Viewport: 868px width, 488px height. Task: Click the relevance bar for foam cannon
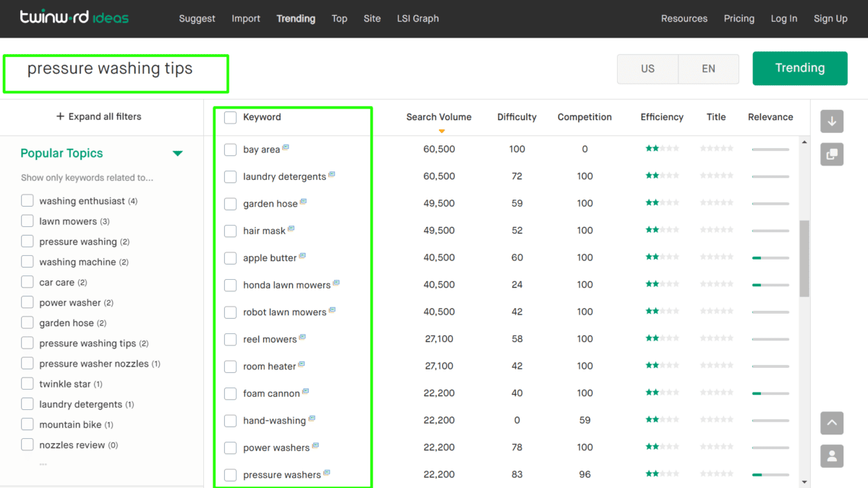pos(770,393)
